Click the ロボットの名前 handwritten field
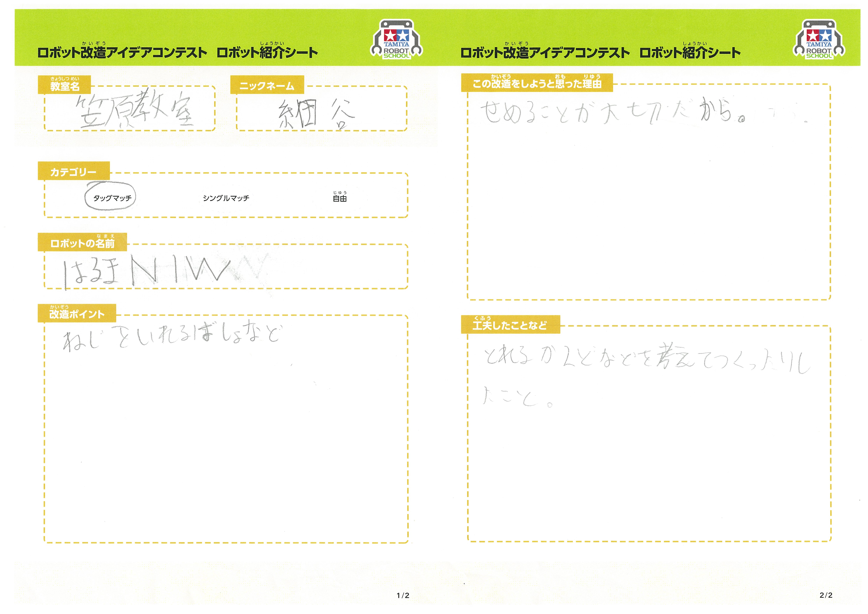The height and width of the screenshot is (614, 868). click(226, 266)
